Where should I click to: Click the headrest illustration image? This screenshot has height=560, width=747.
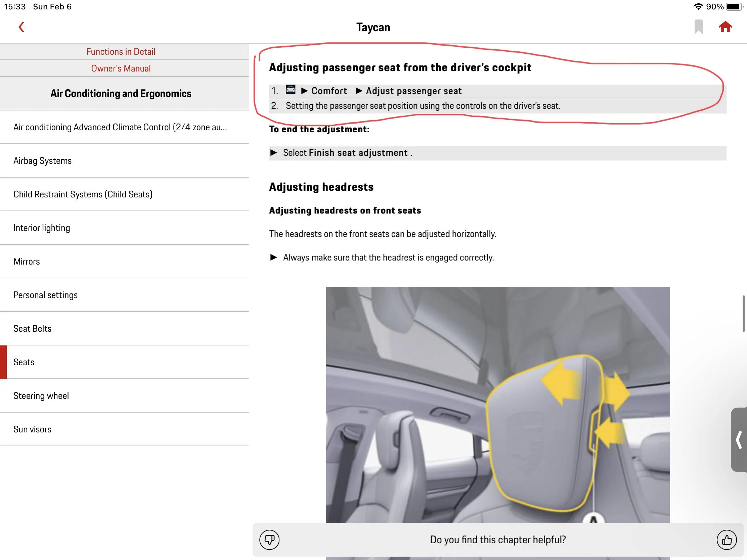pyautogui.click(x=497, y=405)
